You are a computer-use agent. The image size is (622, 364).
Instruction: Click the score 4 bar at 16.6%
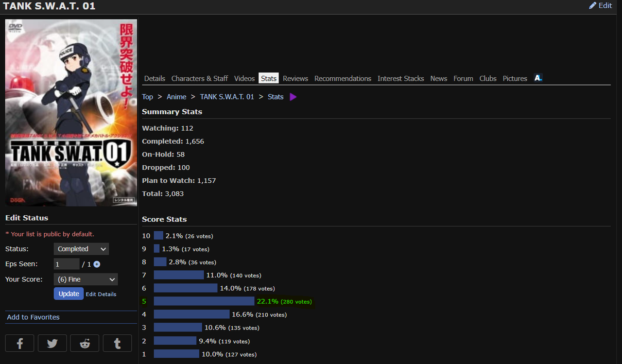tap(191, 314)
